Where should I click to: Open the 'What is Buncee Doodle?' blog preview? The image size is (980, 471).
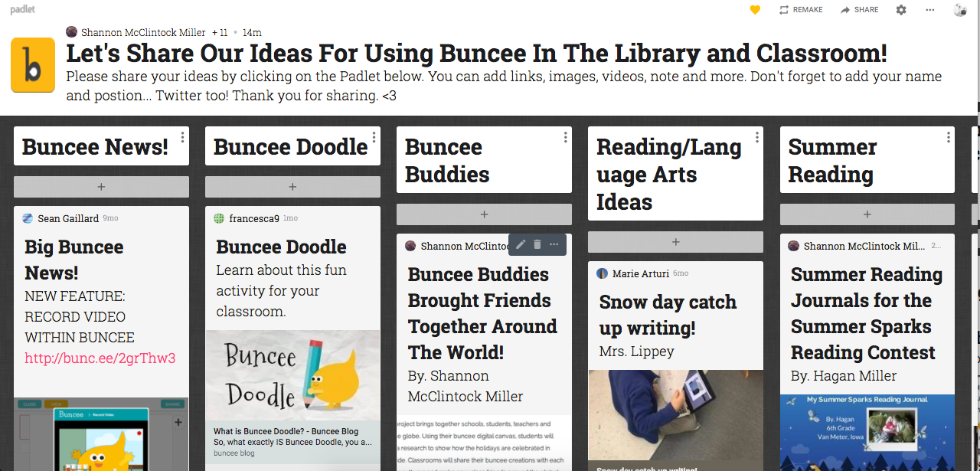pyautogui.click(x=292, y=436)
